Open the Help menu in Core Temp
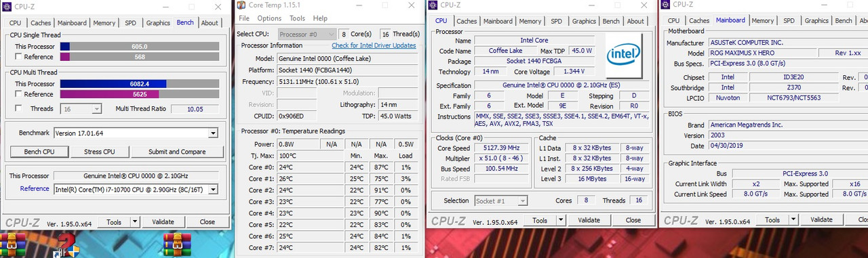 pyautogui.click(x=320, y=18)
